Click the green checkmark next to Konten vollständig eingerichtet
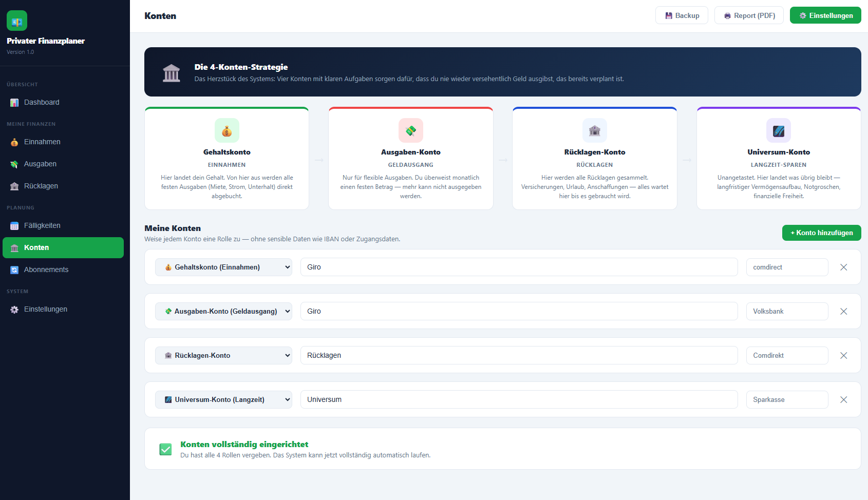Image resolution: width=868 pixels, height=500 pixels. pyautogui.click(x=165, y=449)
